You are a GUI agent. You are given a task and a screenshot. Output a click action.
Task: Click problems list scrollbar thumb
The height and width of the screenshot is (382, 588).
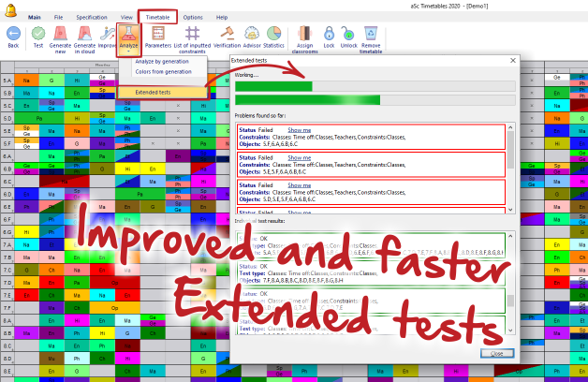click(510, 149)
